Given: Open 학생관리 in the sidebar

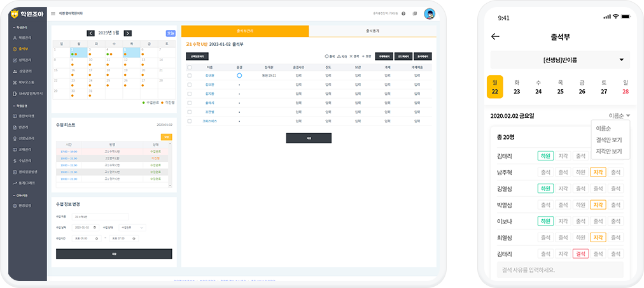Looking at the screenshot, I should click(x=25, y=38).
